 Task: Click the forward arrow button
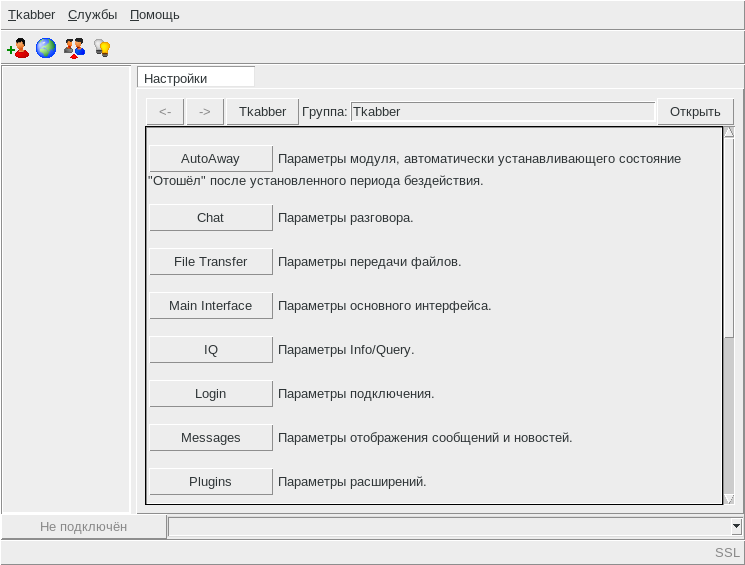coord(205,112)
